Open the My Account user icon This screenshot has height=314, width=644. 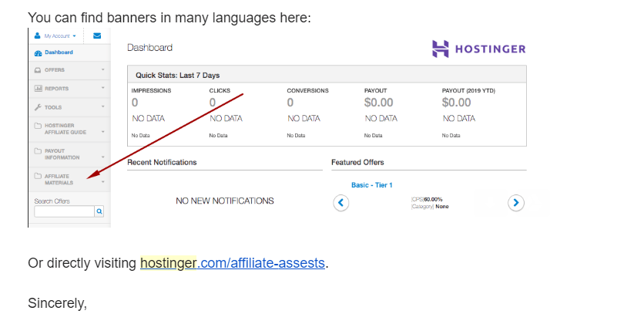tap(38, 35)
